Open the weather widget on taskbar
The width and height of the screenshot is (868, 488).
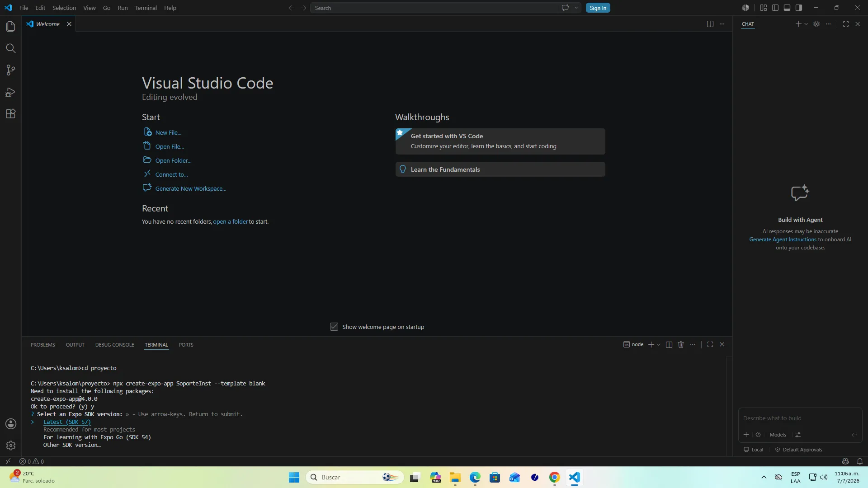pyautogui.click(x=33, y=477)
